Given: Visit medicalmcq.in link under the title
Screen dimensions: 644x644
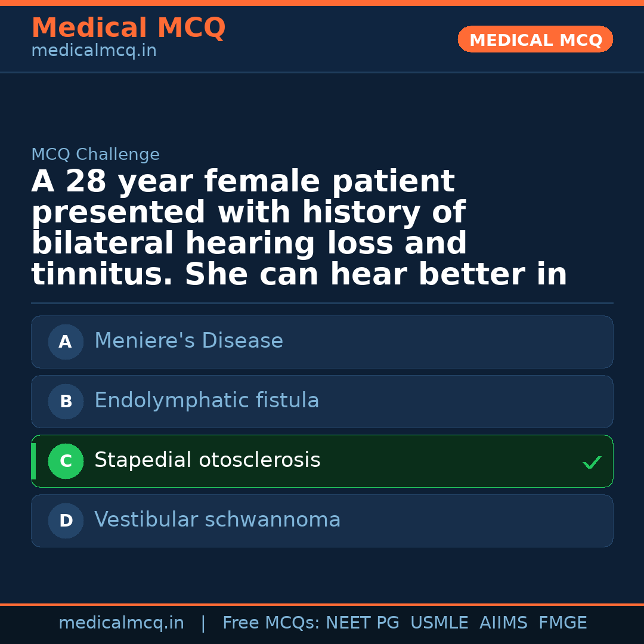Looking at the screenshot, I should pos(94,51).
